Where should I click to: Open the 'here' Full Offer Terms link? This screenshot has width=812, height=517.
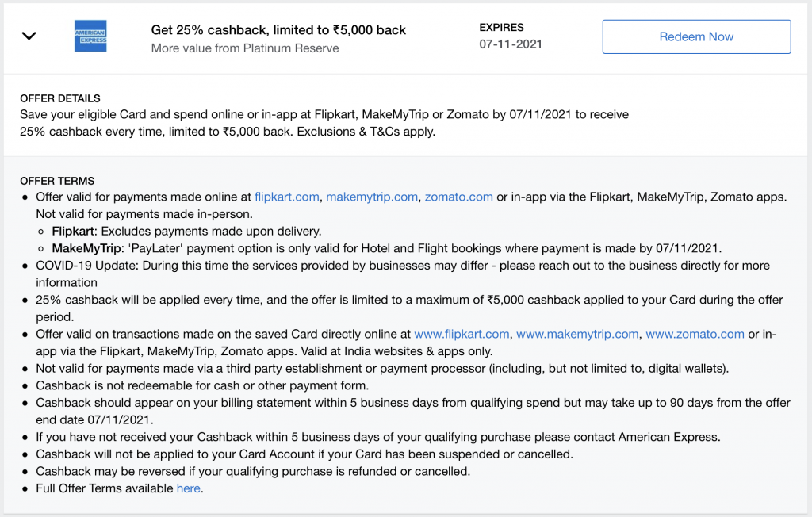tap(188, 488)
